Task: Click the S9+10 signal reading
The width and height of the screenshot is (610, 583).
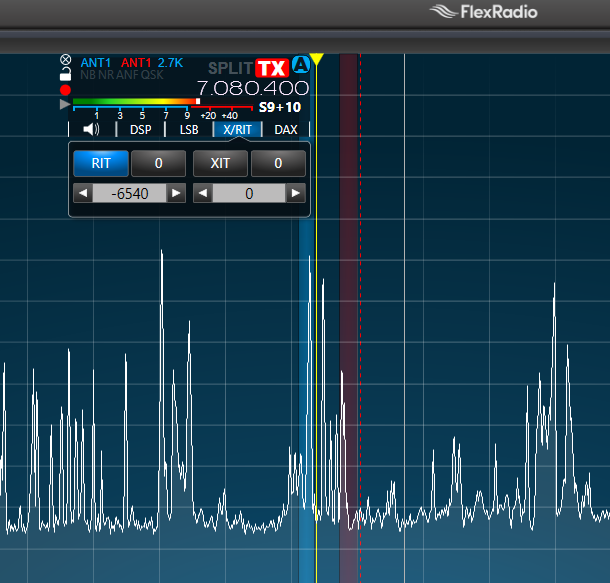Action: (280, 107)
